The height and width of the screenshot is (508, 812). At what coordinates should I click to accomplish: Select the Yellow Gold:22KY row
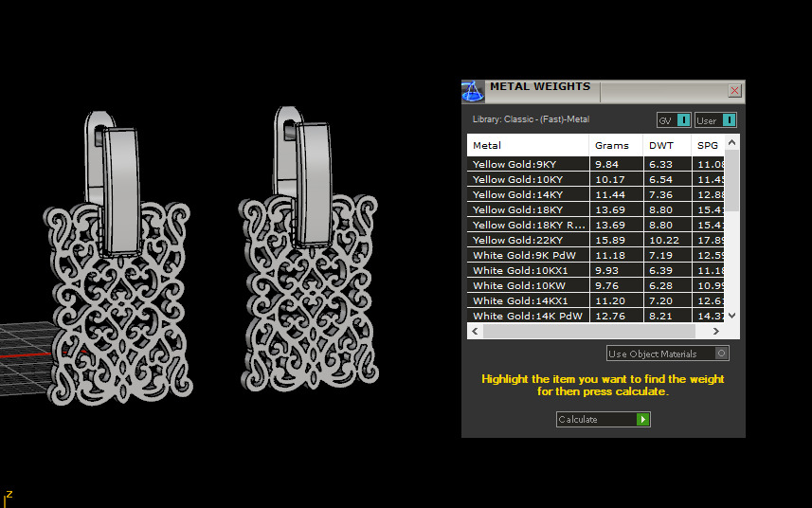click(x=596, y=241)
